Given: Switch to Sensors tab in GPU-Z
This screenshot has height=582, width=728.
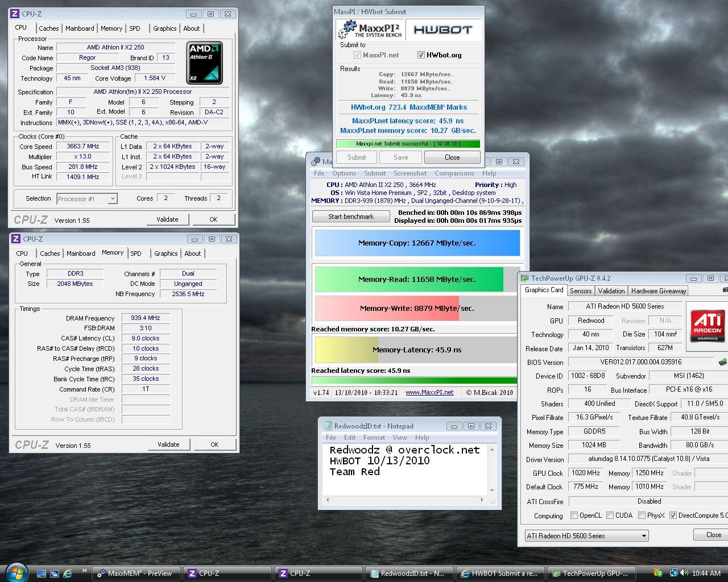Looking at the screenshot, I should coord(581,290).
